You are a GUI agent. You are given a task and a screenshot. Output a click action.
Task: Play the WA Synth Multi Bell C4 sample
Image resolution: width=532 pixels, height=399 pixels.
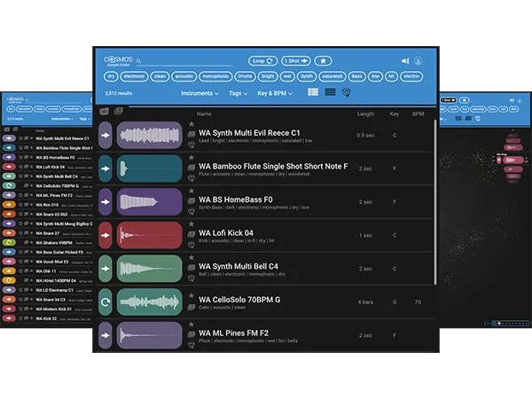106,269
